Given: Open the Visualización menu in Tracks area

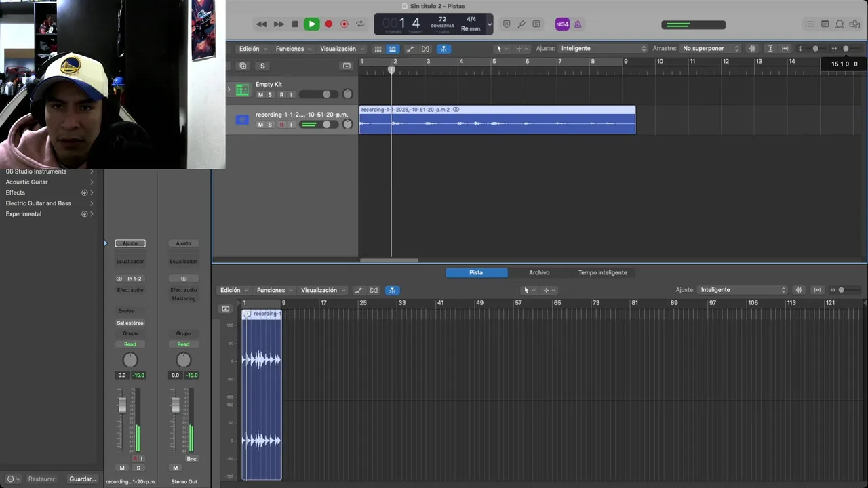Looking at the screenshot, I should pos(342,49).
